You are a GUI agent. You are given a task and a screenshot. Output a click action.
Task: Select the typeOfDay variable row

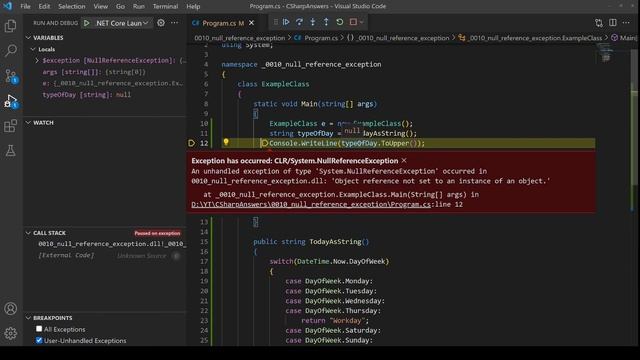(105, 95)
